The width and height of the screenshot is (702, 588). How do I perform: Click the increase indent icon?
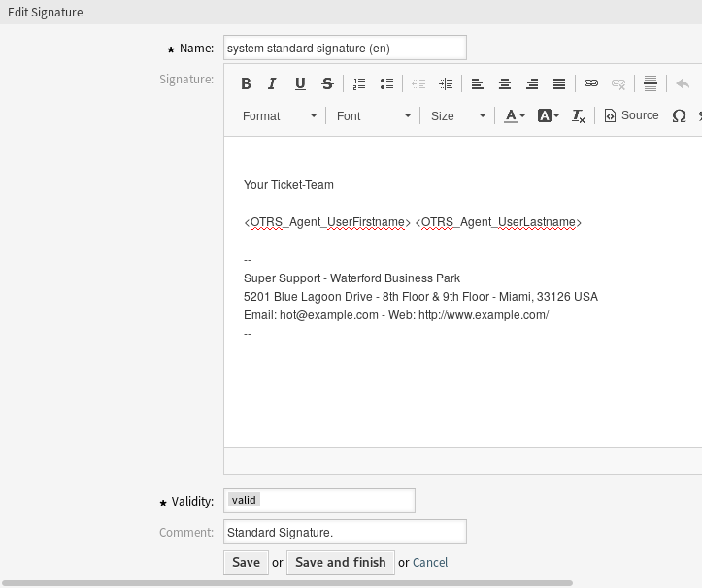pos(446,83)
